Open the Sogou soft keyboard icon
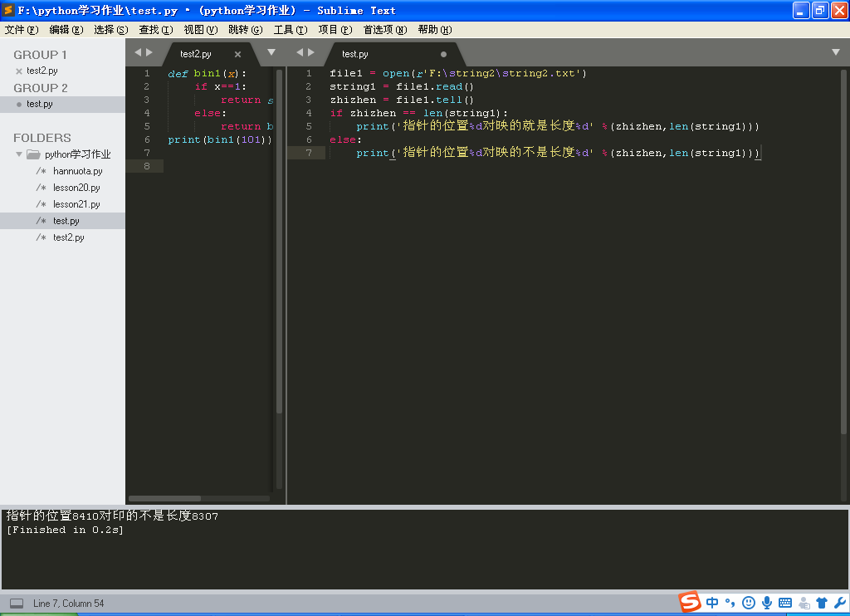 [785, 603]
